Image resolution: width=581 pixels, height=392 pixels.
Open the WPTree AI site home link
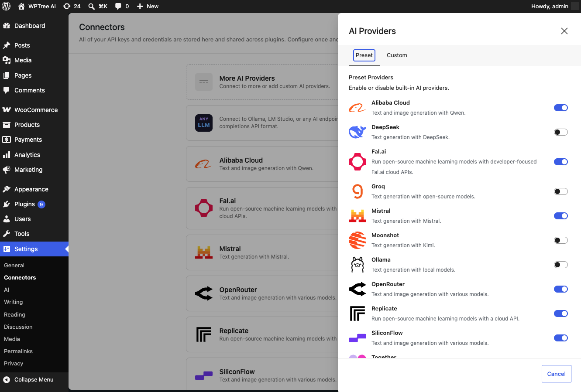[37, 6]
